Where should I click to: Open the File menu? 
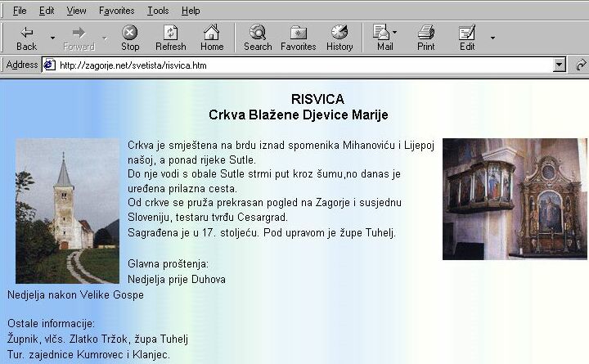click(x=20, y=11)
